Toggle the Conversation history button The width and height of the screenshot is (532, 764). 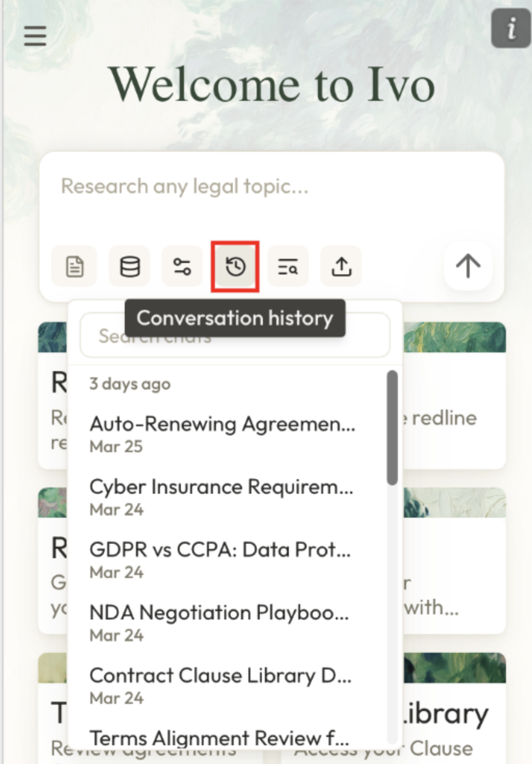235,267
